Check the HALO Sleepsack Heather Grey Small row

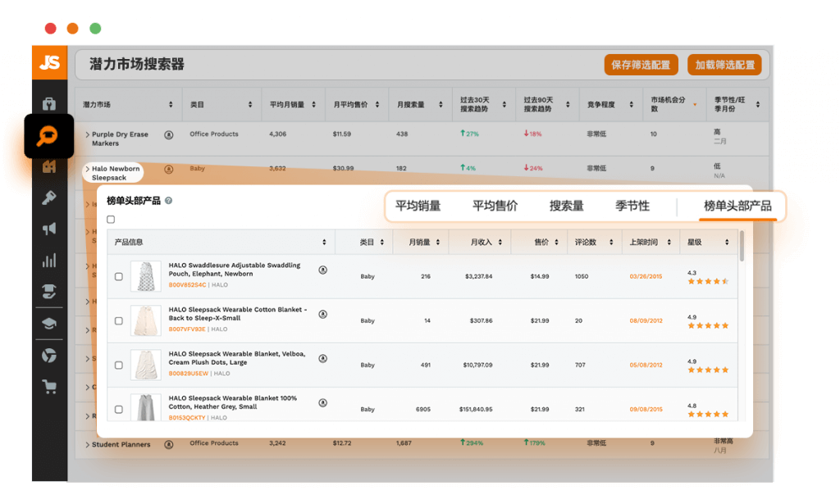[119, 410]
